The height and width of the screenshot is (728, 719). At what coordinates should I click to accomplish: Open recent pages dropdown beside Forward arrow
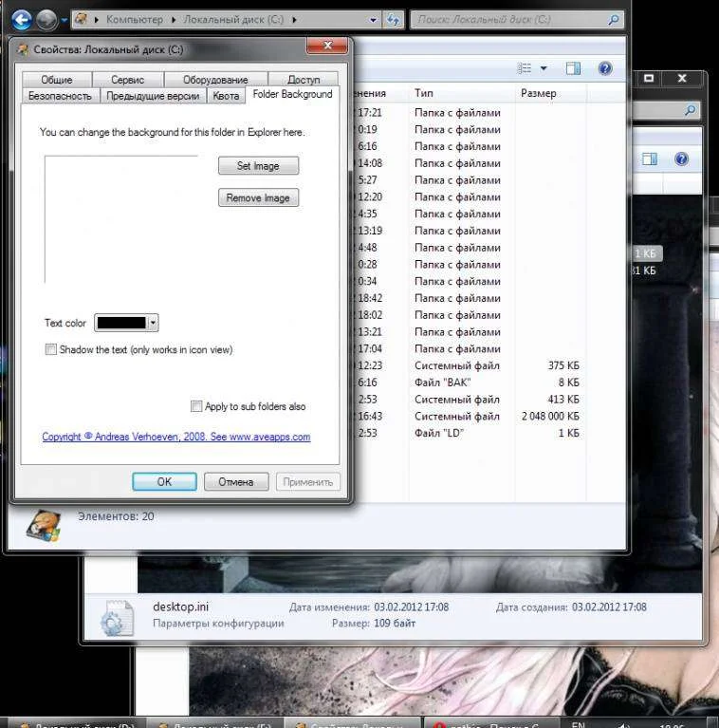click(x=64, y=20)
